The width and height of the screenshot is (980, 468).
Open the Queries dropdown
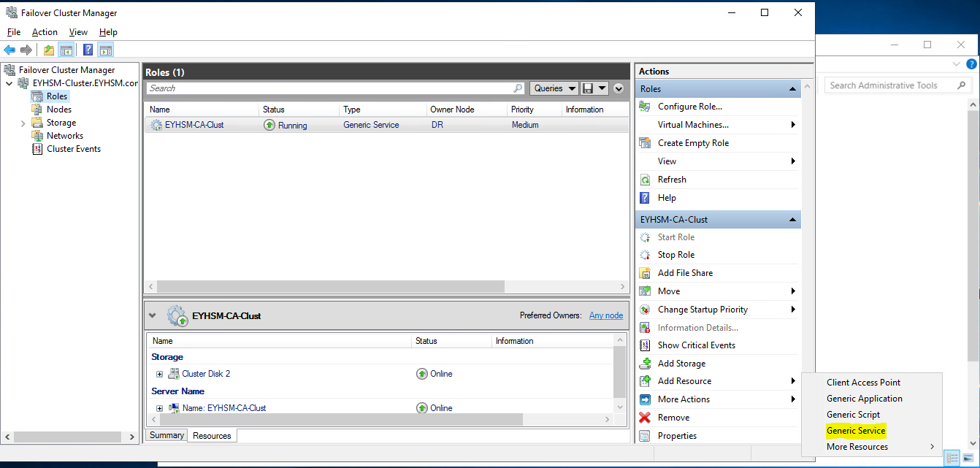(554, 88)
